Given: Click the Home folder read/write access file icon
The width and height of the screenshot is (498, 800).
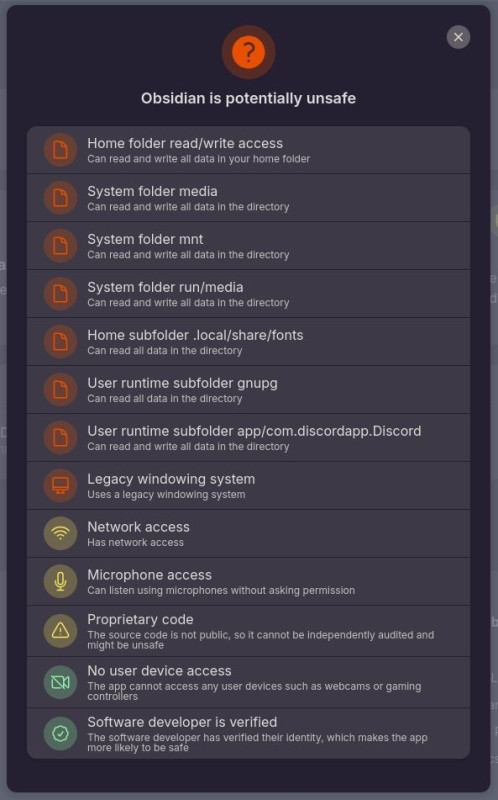Looking at the screenshot, I should tap(60, 150).
